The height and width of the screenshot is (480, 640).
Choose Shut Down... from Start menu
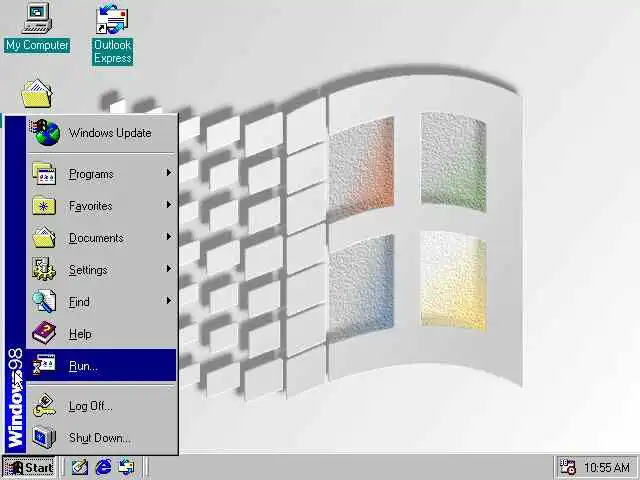(x=101, y=438)
